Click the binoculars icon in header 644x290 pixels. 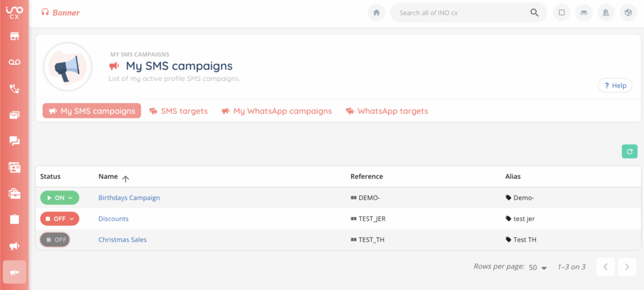click(x=585, y=13)
